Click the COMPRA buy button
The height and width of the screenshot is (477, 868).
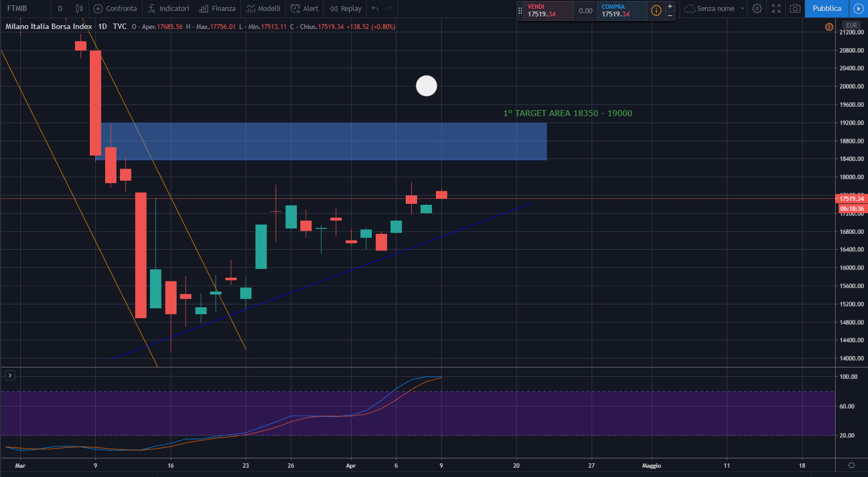[623, 10]
